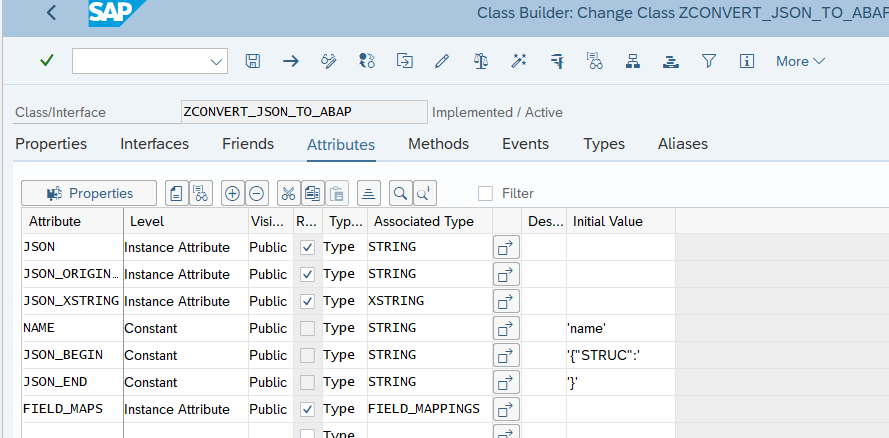The image size is (889, 438).
Task: Toggle Read-Only checkbox in JSON_END row
Action: point(307,382)
